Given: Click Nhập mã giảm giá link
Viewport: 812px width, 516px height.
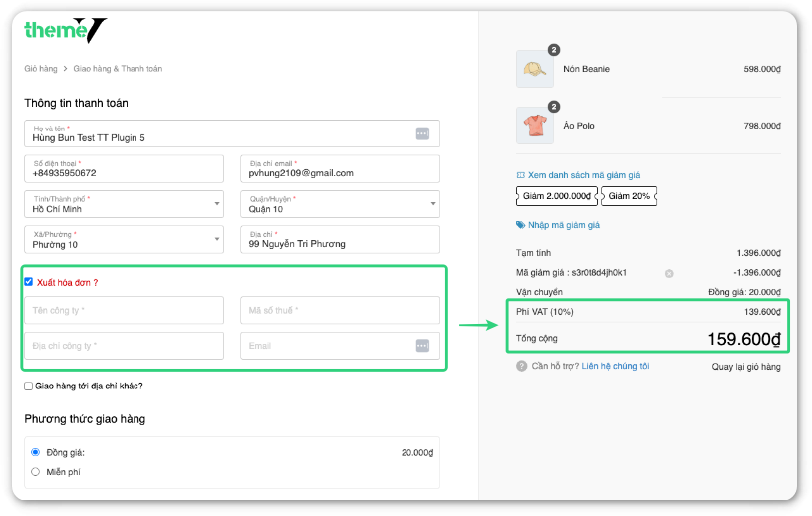Looking at the screenshot, I should point(564,225).
